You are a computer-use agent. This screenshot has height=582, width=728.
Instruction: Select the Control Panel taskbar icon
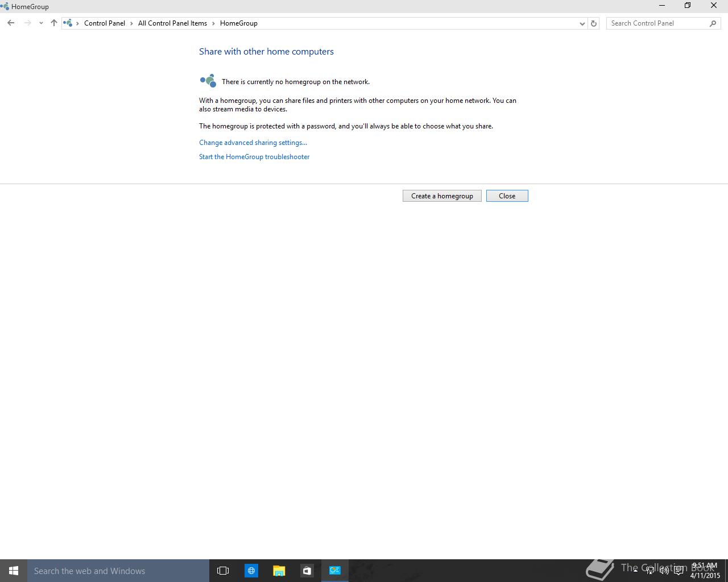tap(334, 571)
